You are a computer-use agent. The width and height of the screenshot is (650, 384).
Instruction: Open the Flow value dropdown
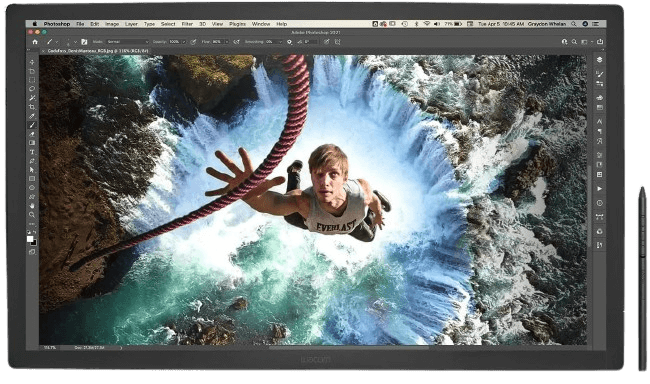[226, 41]
